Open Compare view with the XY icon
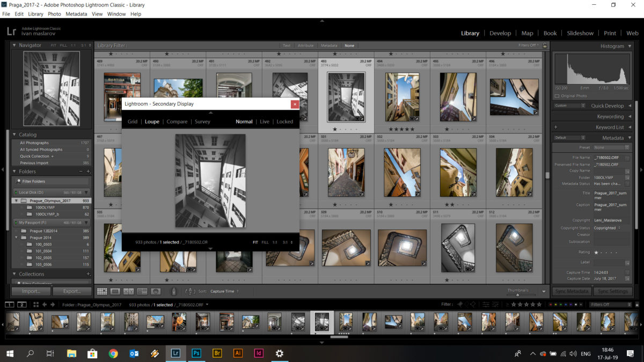This screenshot has width=644, height=362. [128, 291]
